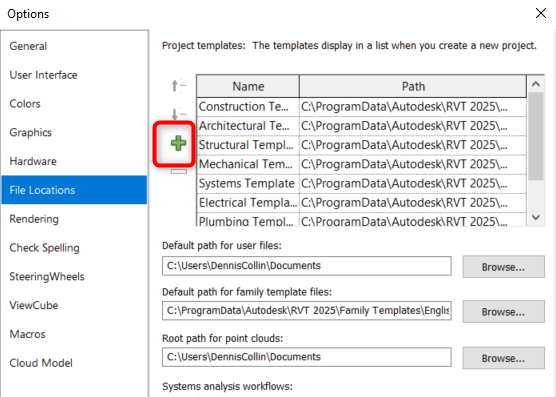Browse for point clouds root path

pyautogui.click(x=504, y=358)
